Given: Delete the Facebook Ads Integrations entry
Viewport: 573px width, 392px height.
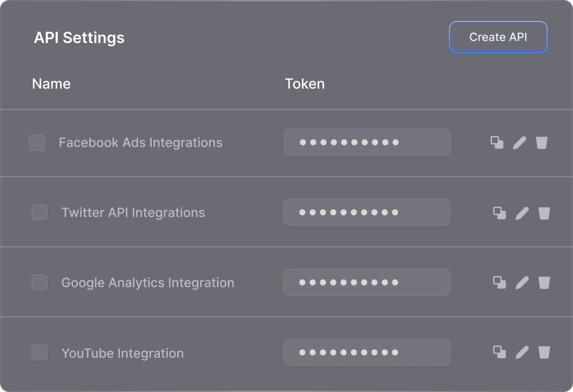Looking at the screenshot, I should 542,143.
